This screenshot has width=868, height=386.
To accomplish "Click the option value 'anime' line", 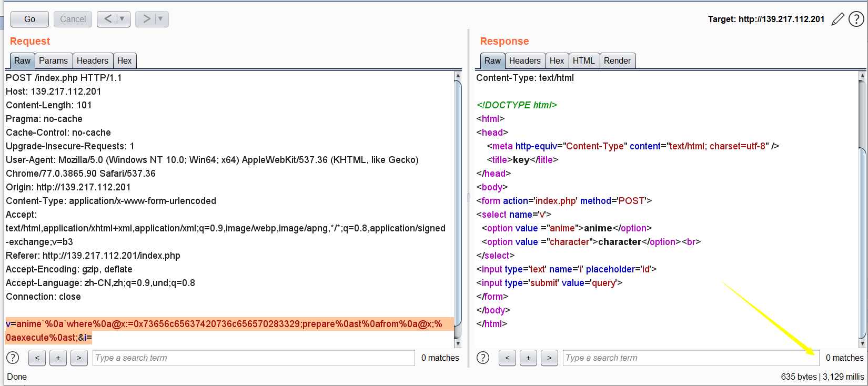I will click(x=567, y=228).
